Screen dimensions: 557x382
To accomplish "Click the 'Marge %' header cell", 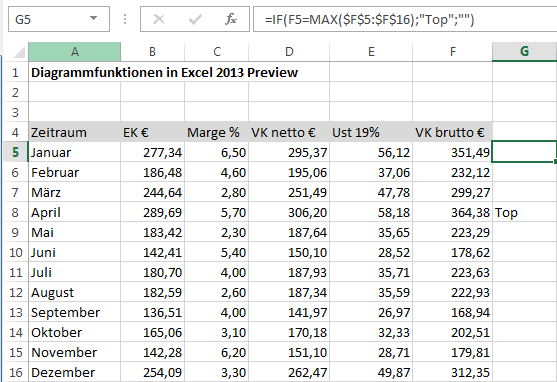I will tap(217, 133).
